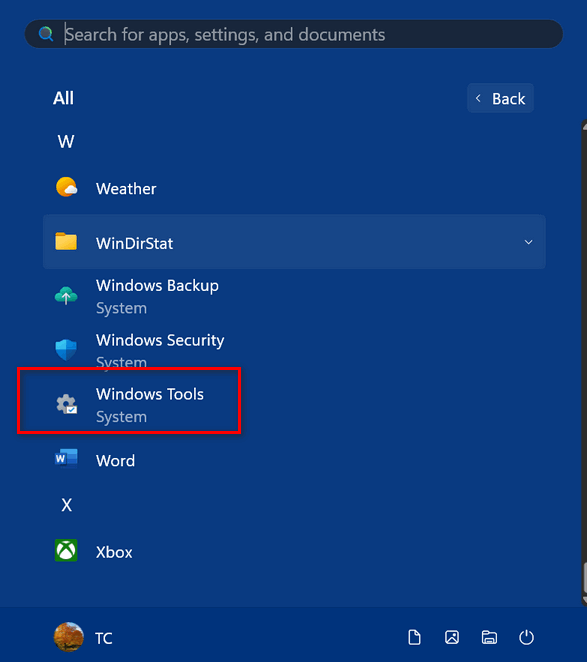Launch Word from its label
The height and width of the screenshot is (662, 587).
(x=115, y=461)
